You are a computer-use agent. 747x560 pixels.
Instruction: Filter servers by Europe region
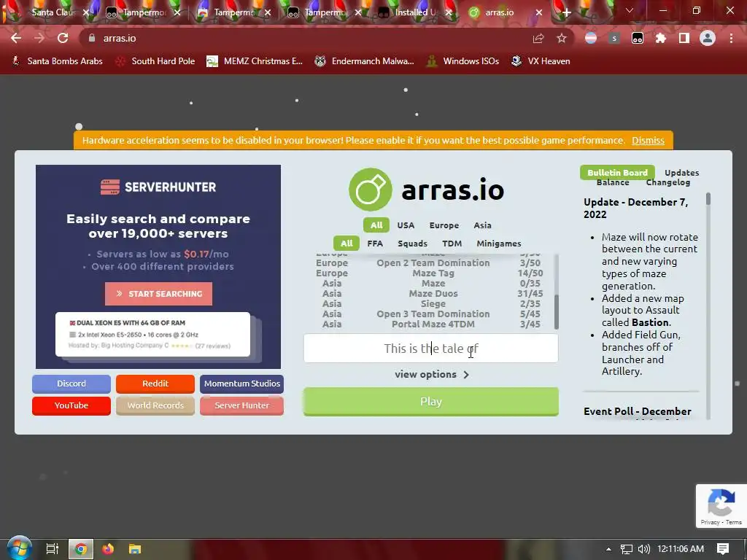pos(444,225)
